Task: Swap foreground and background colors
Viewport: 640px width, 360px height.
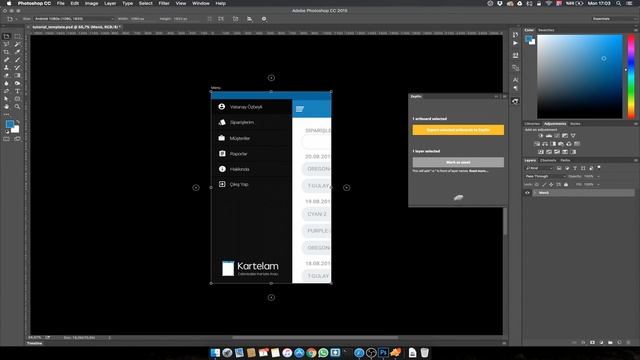Action: [18, 122]
